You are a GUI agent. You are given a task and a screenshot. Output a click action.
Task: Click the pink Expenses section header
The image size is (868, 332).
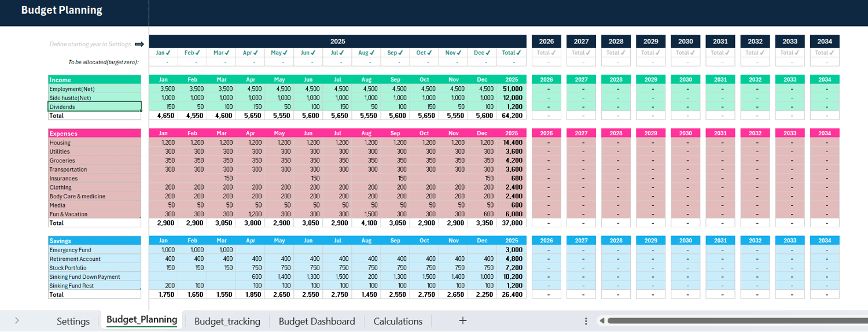(x=95, y=134)
